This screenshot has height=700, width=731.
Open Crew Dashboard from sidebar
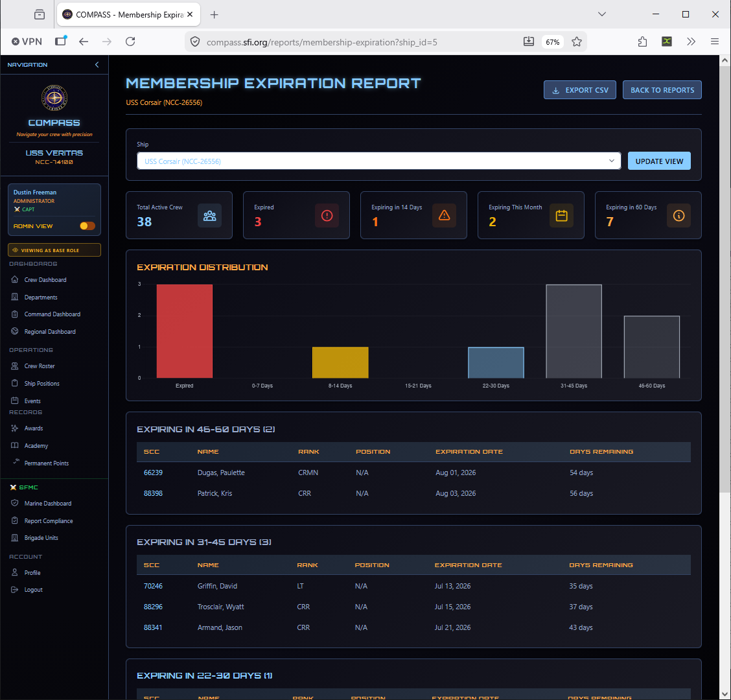click(45, 280)
